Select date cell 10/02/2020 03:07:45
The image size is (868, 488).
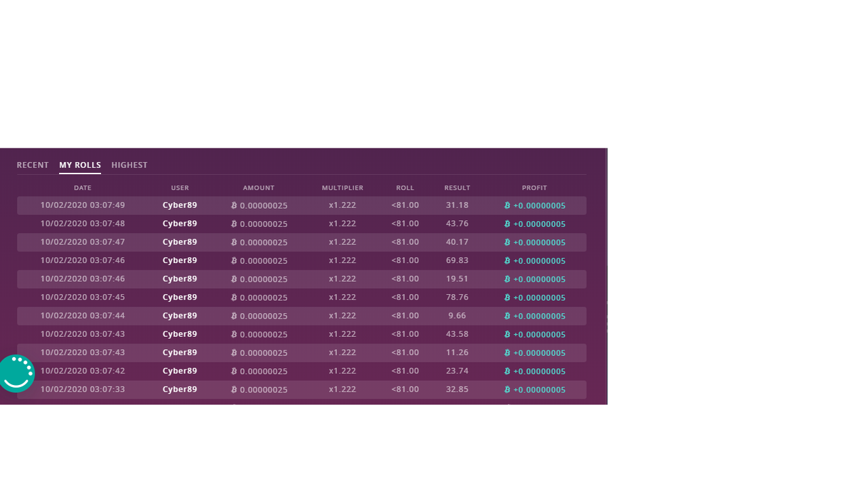click(x=83, y=297)
